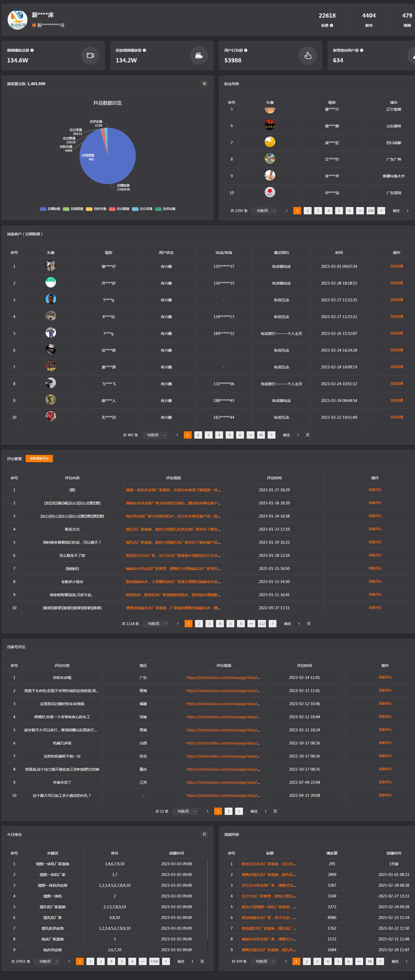Screen dimensions: 415x980
Task: Click the movie camera icon in 投放视频播放总量 card
Action: click(199, 56)
